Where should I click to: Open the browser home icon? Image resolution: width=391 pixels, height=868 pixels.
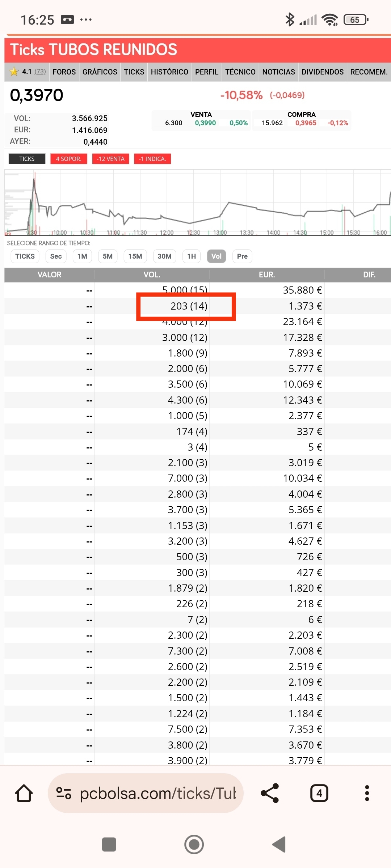pos(24,793)
